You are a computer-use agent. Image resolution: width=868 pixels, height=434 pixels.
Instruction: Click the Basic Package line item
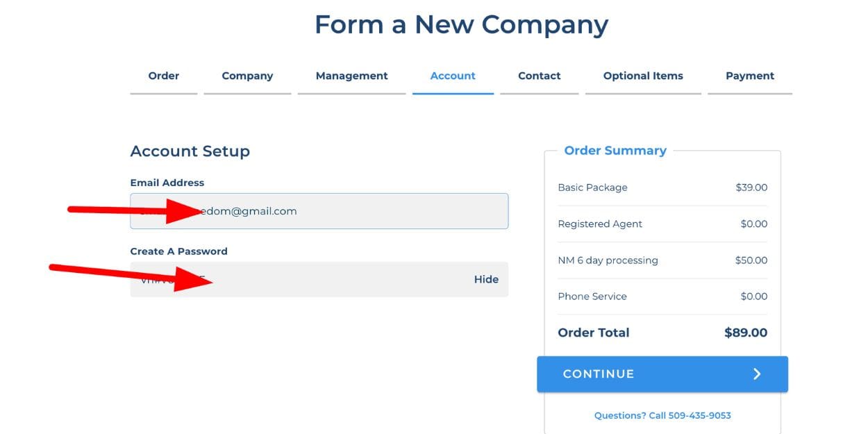pos(592,187)
